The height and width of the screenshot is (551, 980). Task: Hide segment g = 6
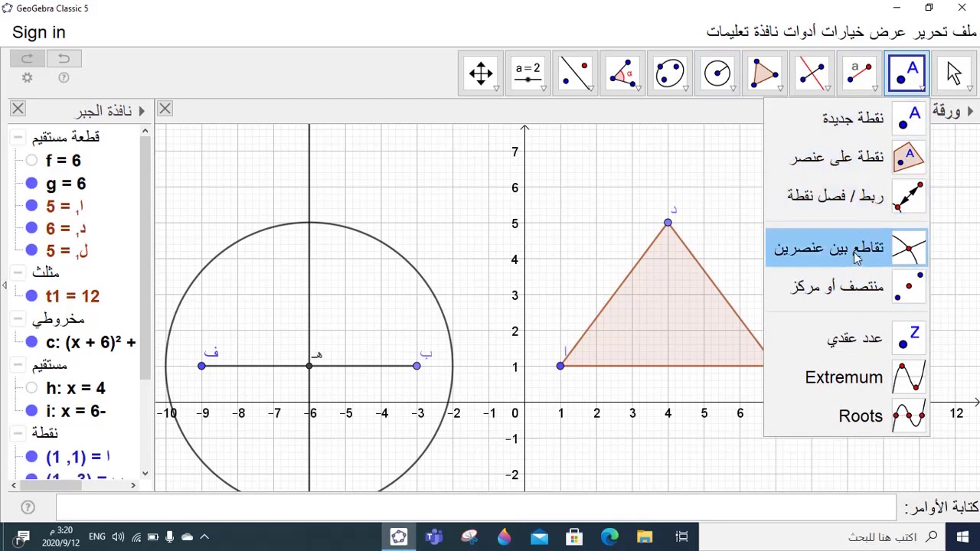31,184
